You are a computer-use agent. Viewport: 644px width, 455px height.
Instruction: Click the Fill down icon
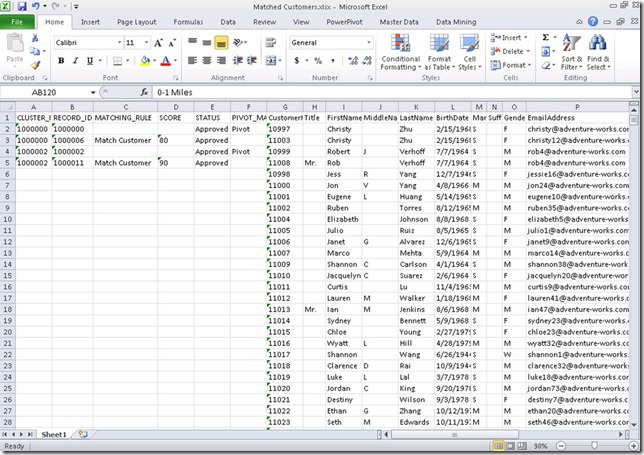tap(546, 51)
